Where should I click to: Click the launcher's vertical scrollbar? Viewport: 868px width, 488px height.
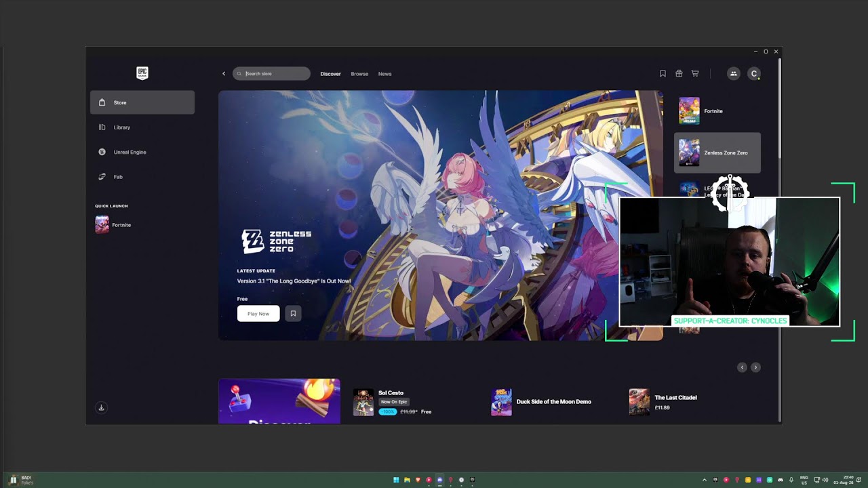[x=780, y=108]
